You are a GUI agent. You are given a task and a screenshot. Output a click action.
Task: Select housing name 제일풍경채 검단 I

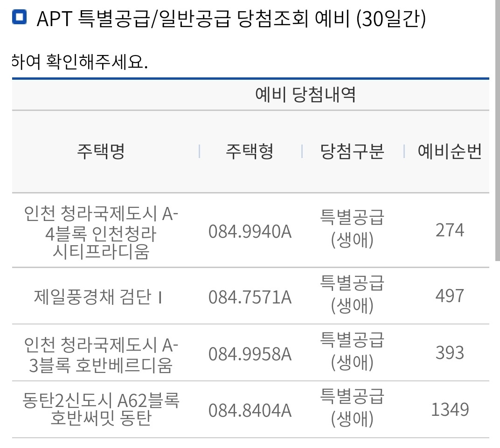[98, 297]
